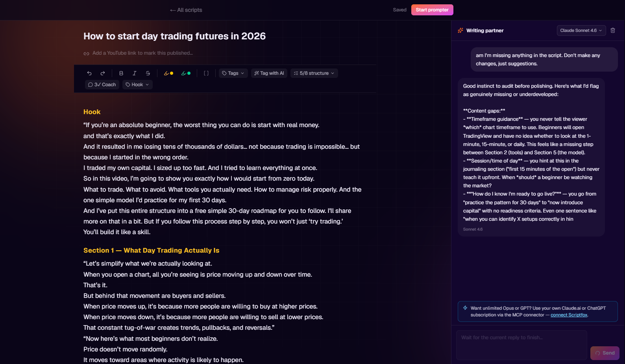
Task: Click the Add a YouTube link field
Action: tap(142, 53)
